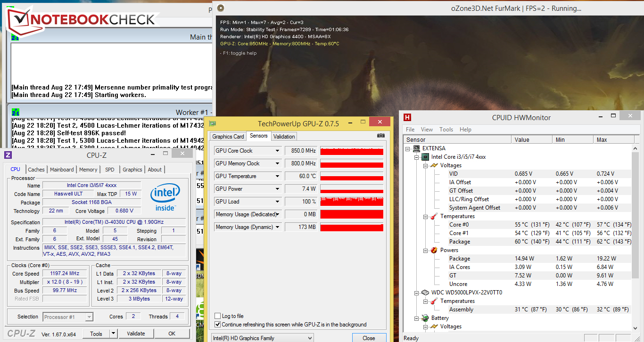644x342 pixels.
Task: Click the GPU Load history graph
Action: point(352,202)
